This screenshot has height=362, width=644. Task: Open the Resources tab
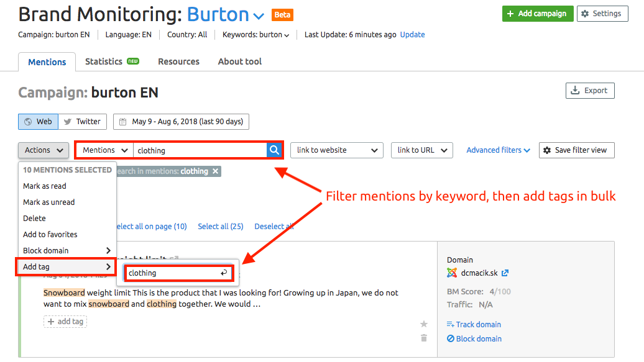point(178,61)
